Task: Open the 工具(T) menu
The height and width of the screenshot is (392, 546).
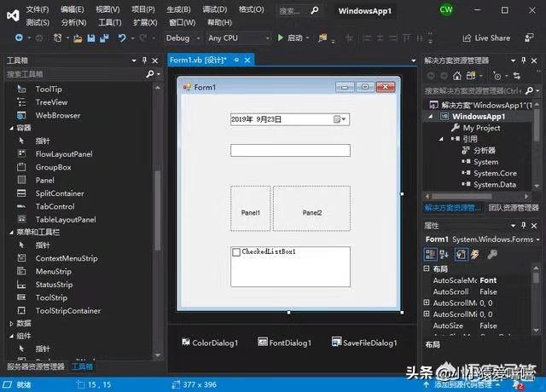Action: point(110,23)
